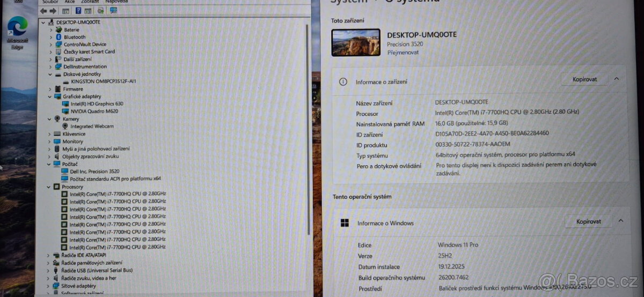The width and height of the screenshot is (644, 297).
Task: Click Kopírovat in Informace o Windows
Action: pos(588,221)
